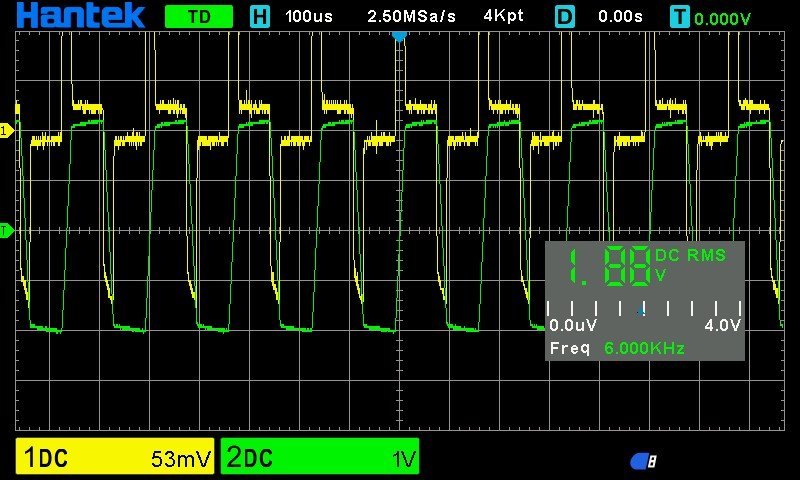Toggle channel 1 via yellow 1DC box
Screen dimensions: 800x480
pyautogui.click(x=115, y=458)
